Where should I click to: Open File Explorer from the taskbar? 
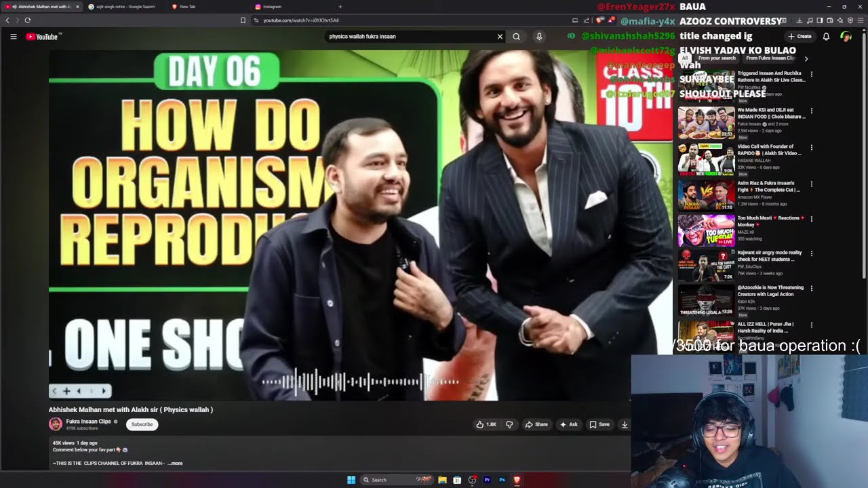click(442, 480)
